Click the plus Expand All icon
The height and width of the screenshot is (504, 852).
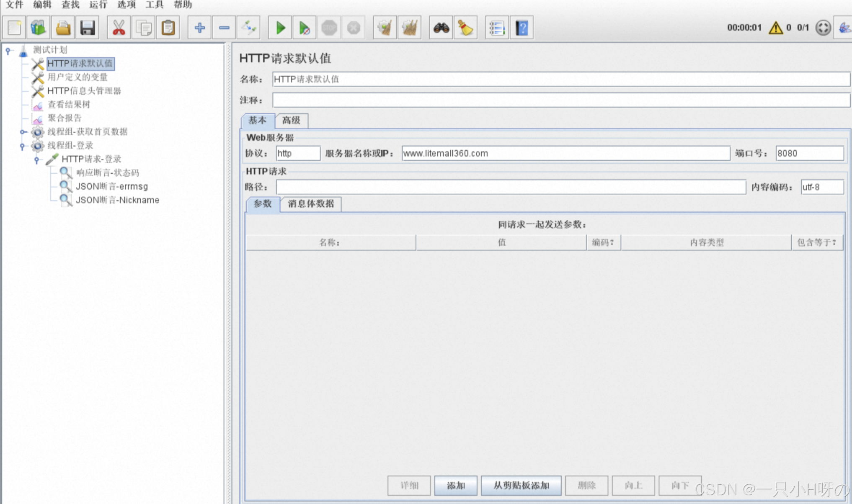tap(199, 28)
